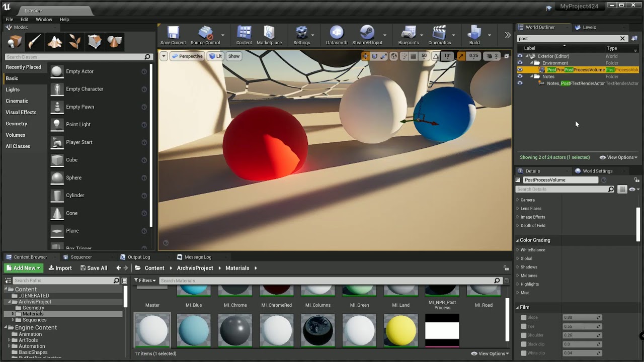Clear the World Outliner search text
Image resolution: width=644 pixels, height=362 pixels.
point(622,39)
